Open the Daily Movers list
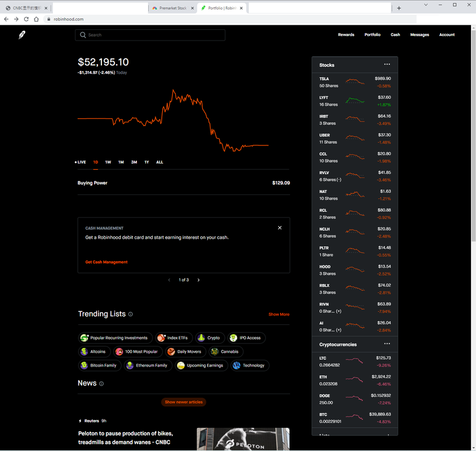The width and height of the screenshot is (476, 451). point(186,352)
